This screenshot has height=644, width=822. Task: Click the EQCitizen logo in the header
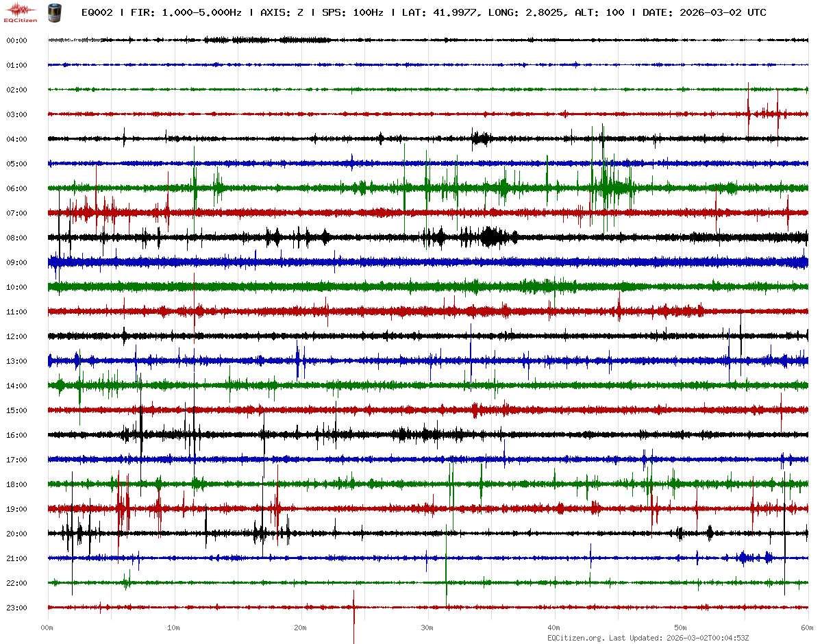tap(21, 12)
